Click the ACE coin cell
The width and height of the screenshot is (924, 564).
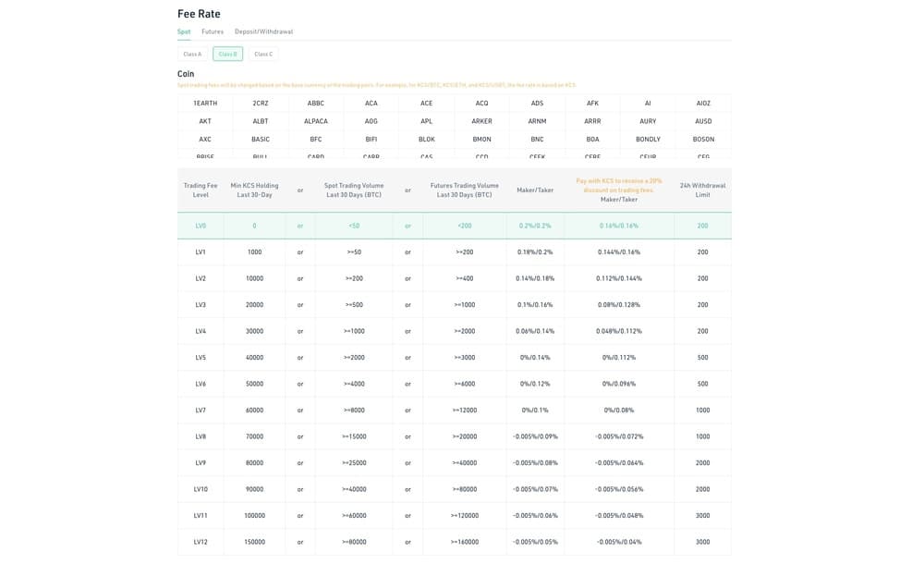(427, 104)
